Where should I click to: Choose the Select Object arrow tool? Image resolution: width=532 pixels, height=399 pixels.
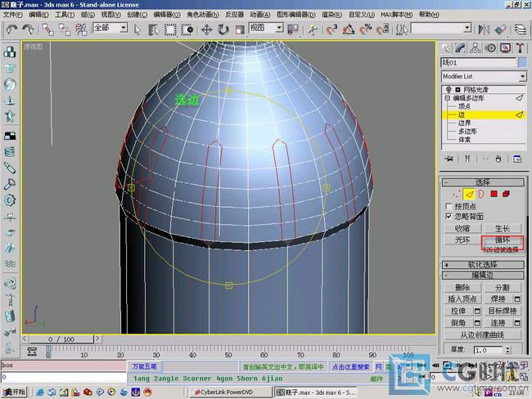[x=137, y=29]
